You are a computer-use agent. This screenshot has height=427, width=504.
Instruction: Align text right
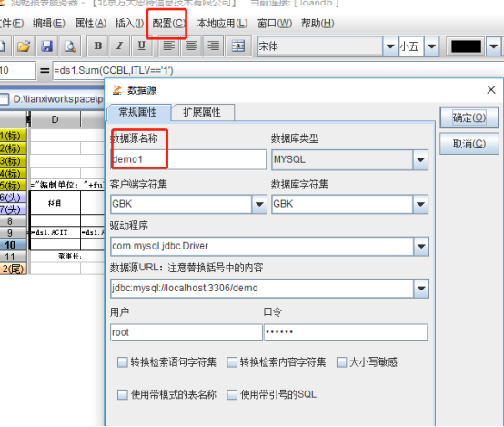(213, 46)
